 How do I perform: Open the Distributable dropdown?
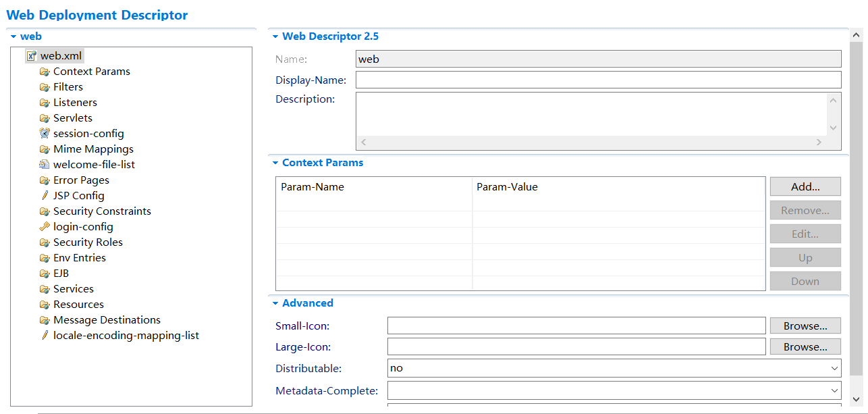click(836, 368)
